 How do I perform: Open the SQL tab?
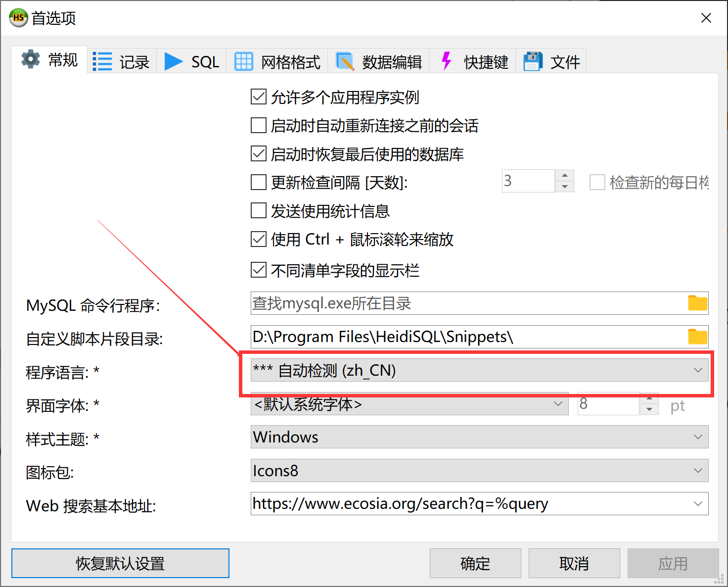[x=191, y=61]
